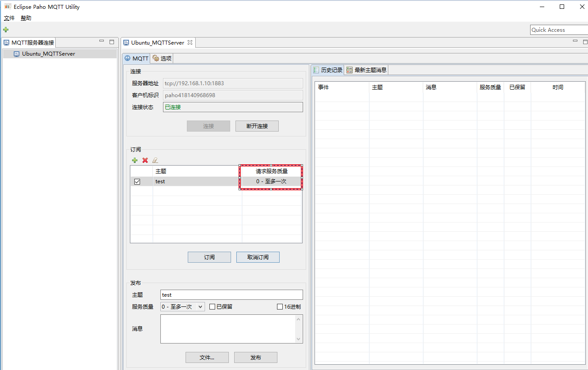Click the 断开连接 button
The image size is (588, 370).
[257, 126]
